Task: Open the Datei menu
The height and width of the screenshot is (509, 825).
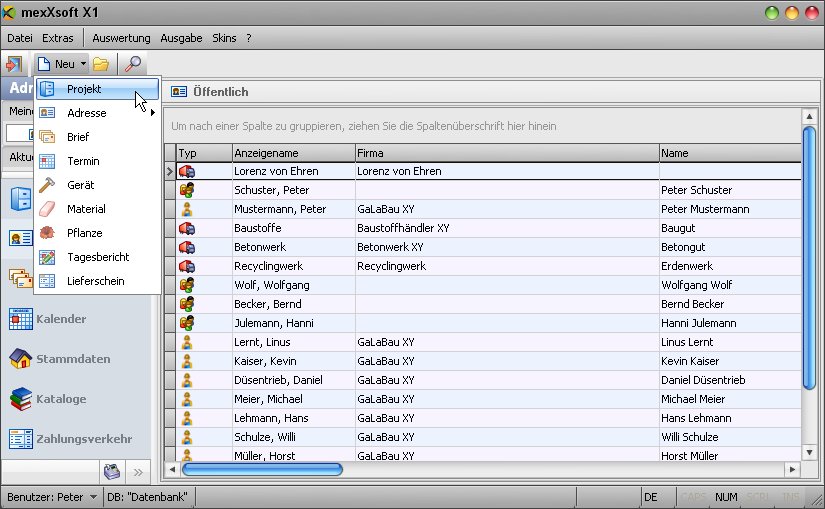Action: click(20, 38)
